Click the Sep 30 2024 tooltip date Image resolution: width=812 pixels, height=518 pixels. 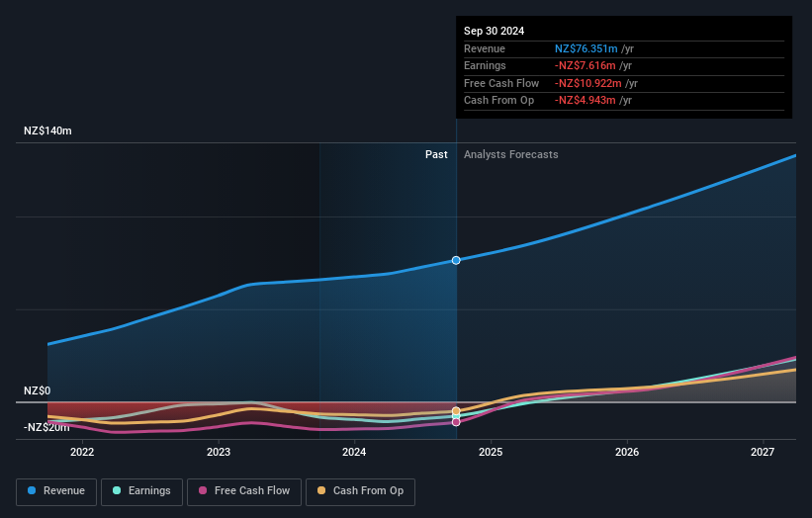click(x=495, y=31)
